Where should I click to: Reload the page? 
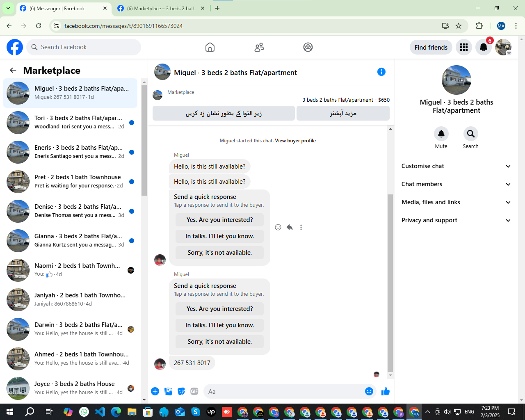39,26
